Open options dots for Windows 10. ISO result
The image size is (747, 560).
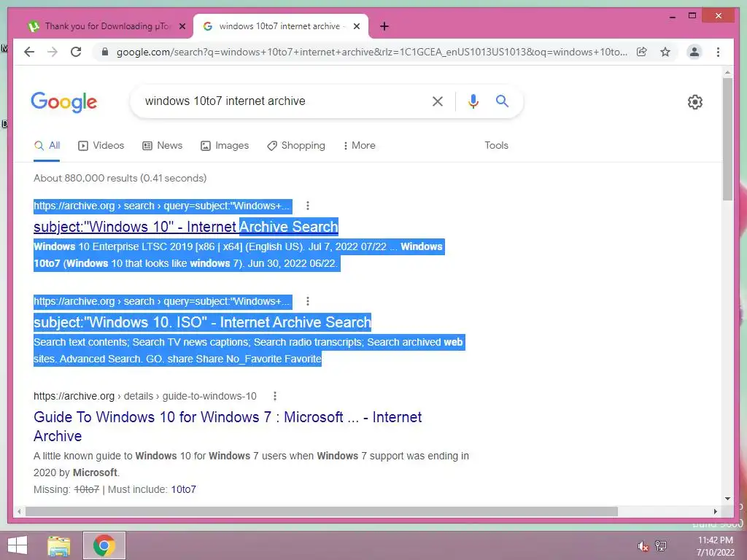(308, 301)
